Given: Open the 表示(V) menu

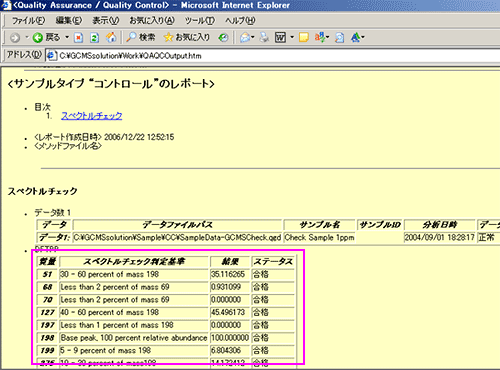Looking at the screenshot, I should (106, 21).
